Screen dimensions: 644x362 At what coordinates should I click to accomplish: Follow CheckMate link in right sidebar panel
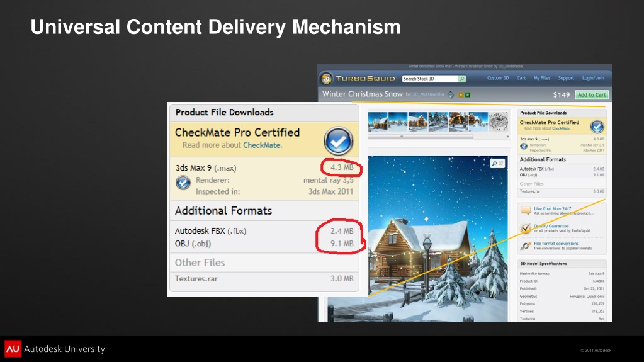click(561, 128)
